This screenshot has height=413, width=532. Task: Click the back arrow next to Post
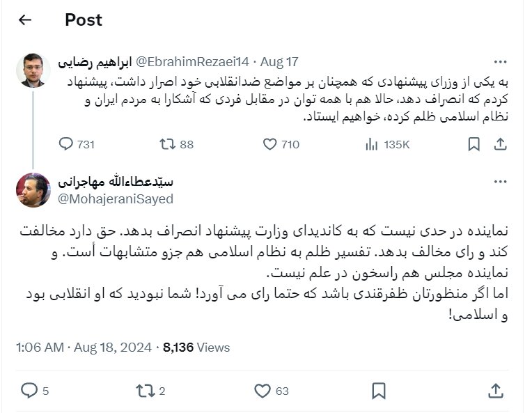click(x=25, y=20)
